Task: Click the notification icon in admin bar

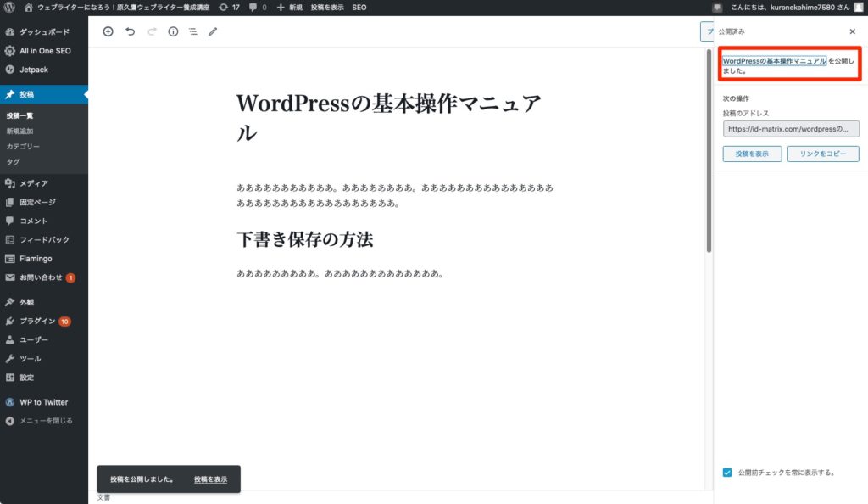Action: click(x=717, y=7)
